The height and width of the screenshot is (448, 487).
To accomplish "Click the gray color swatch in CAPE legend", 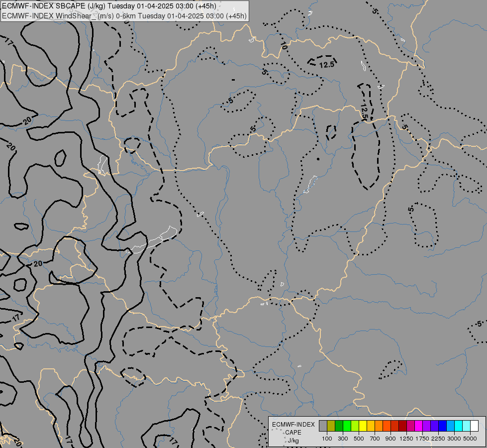I will pyautogui.click(x=323, y=426).
